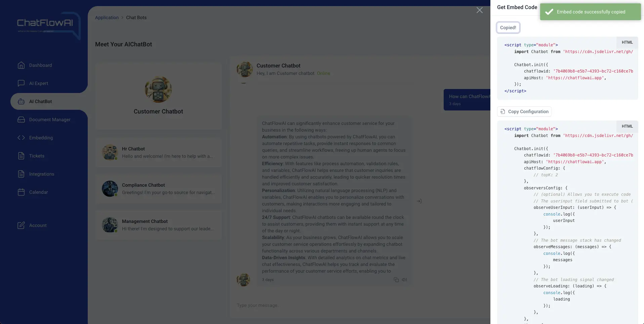Navigate to the Tickets menu item

[37, 156]
